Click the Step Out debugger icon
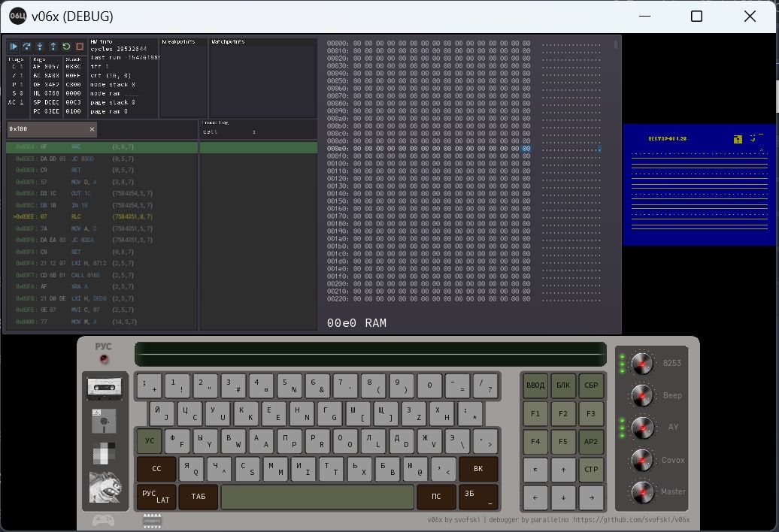Viewport: 779px width, 532px height. [53, 47]
